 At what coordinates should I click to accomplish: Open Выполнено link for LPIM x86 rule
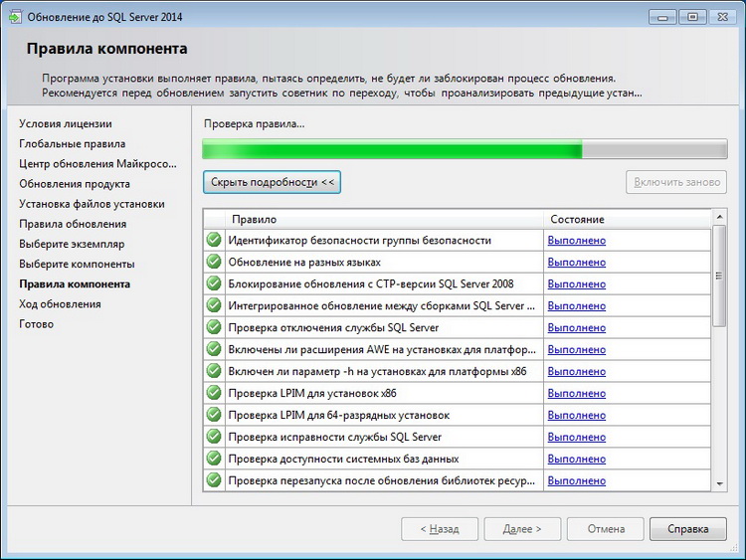click(577, 394)
